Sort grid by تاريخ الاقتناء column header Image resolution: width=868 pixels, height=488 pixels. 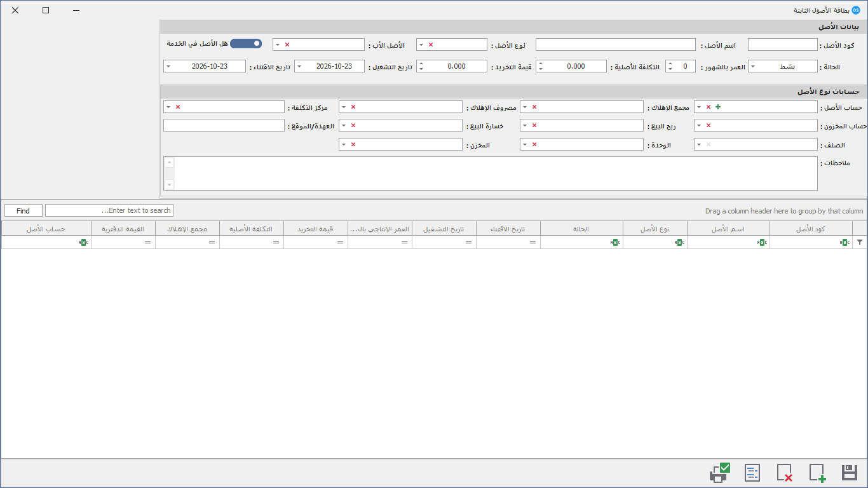(508, 229)
